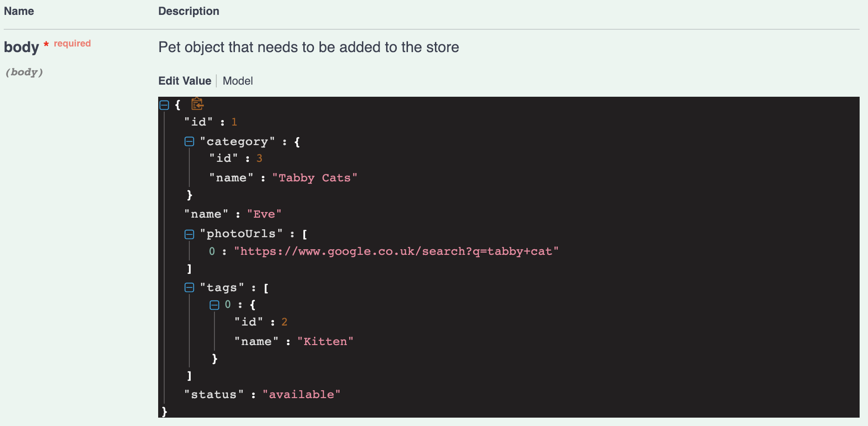868x426 pixels.
Task: Edit the pet id value 1
Action: coord(234,122)
